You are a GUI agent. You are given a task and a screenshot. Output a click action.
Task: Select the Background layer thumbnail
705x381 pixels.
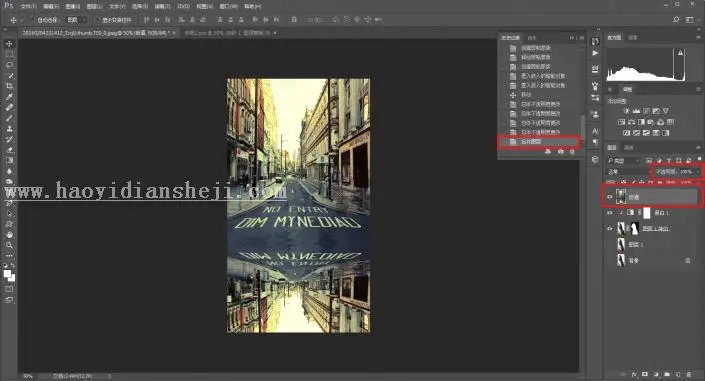(621, 260)
